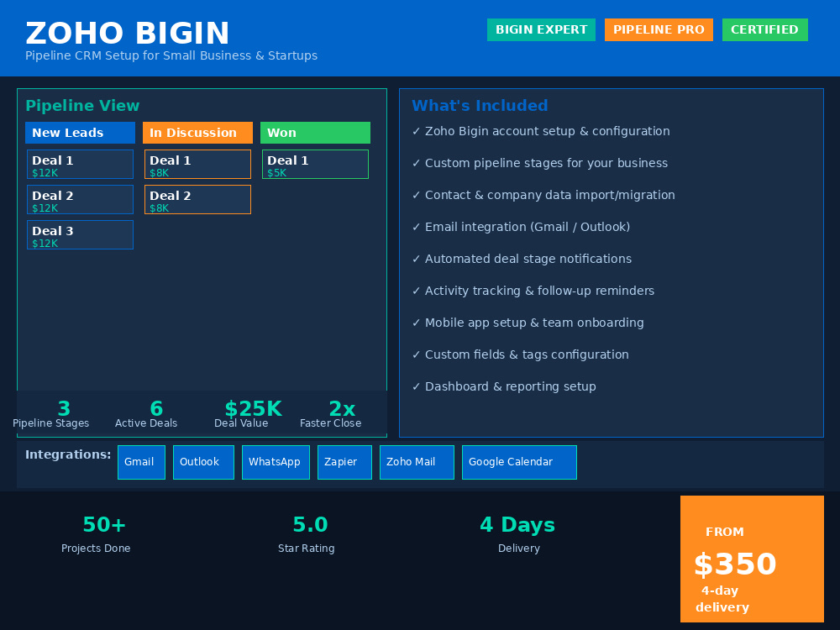840x630 pixels.
Task: Click the checkmark beside Email integration
Action: pyautogui.click(x=417, y=227)
